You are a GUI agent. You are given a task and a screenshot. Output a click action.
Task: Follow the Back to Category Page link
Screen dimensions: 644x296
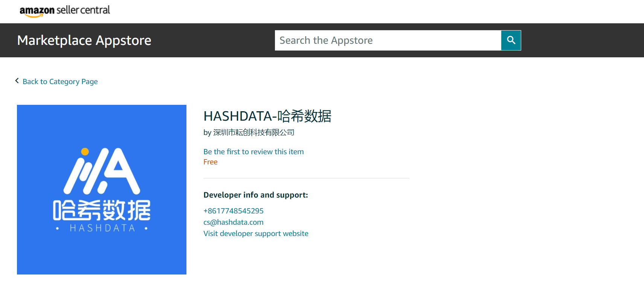pyautogui.click(x=60, y=81)
